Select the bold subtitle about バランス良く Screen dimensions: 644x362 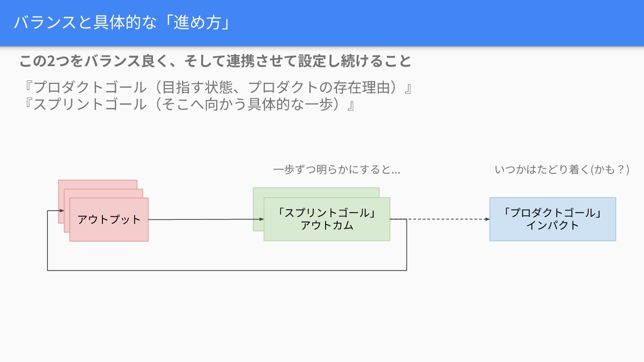(x=215, y=61)
